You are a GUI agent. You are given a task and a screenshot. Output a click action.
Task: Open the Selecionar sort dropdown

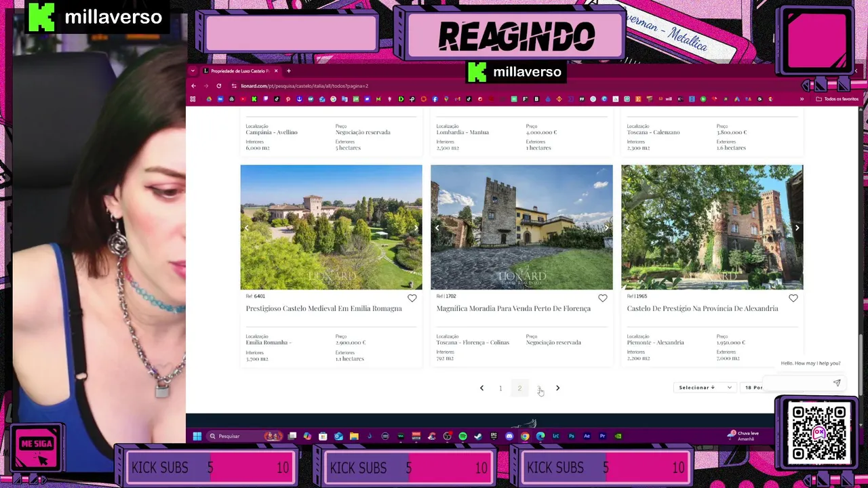705,388
